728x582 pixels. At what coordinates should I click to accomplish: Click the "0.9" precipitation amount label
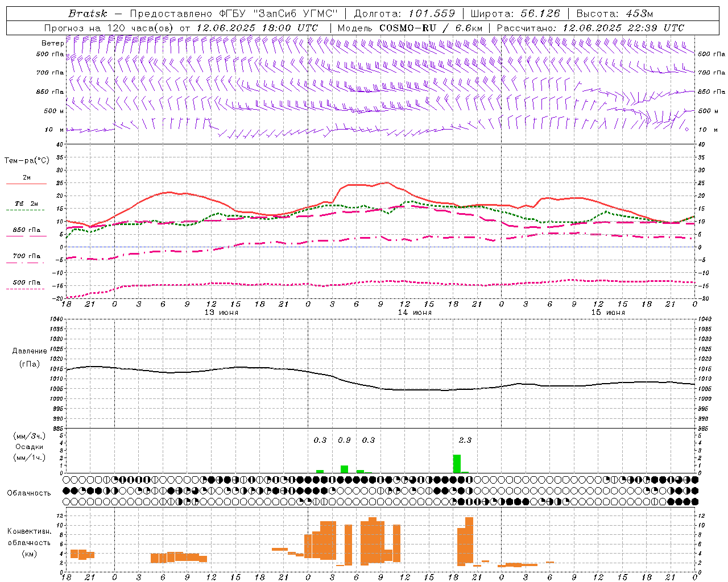click(x=344, y=440)
